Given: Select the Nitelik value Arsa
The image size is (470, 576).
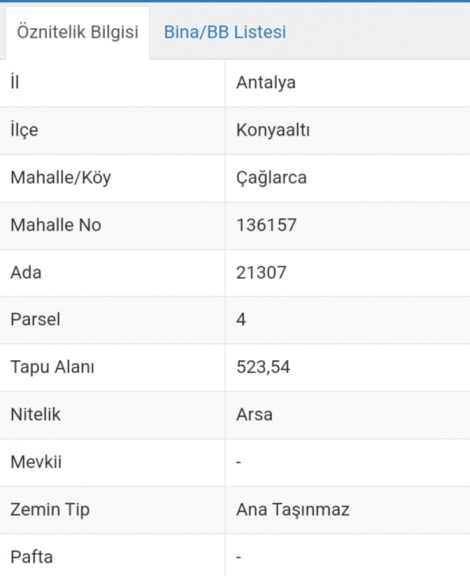Looking at the screenshot, I should [x=254, y=415].
